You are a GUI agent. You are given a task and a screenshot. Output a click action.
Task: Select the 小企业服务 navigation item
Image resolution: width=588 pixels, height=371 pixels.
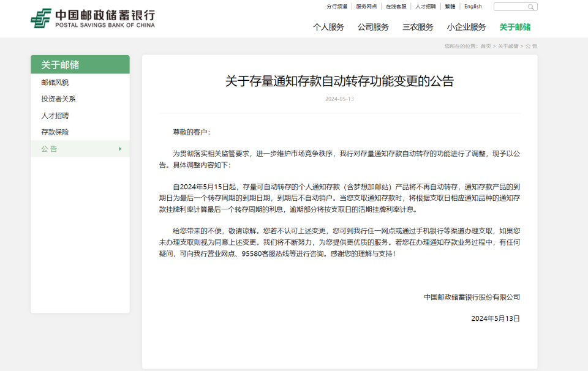[x=466, y=27]
